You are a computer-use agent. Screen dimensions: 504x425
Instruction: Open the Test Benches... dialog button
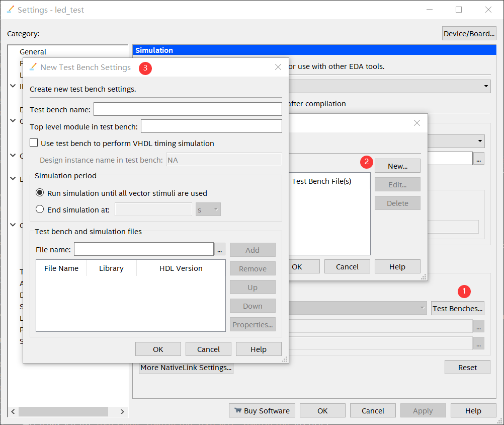[x=458, y=308]
